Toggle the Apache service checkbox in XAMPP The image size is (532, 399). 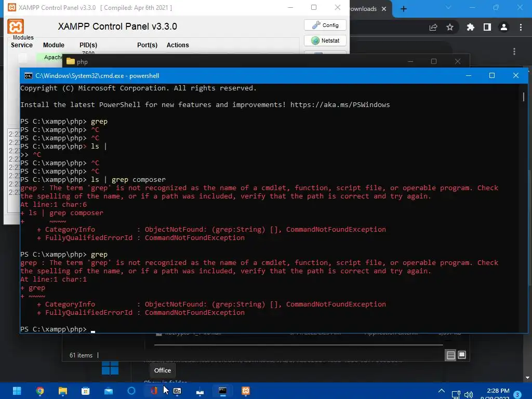coord(23,58)
